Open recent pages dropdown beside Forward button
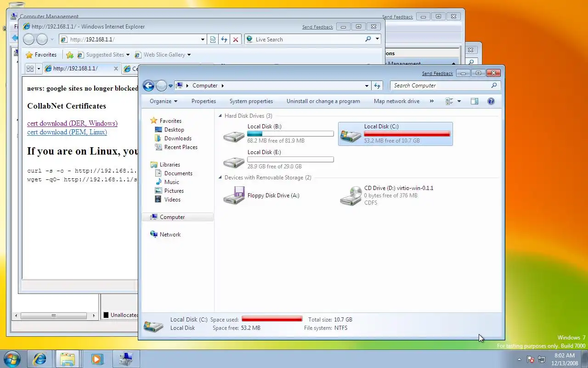 [x=170, y=86]
